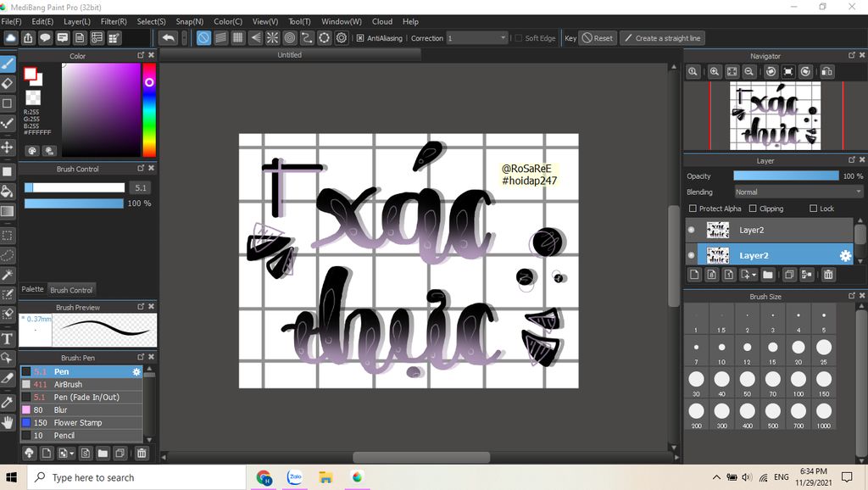Select the Bucket fill tool
Screen dimensions: 868x490
pyautogui.click(x=8, y=192)
